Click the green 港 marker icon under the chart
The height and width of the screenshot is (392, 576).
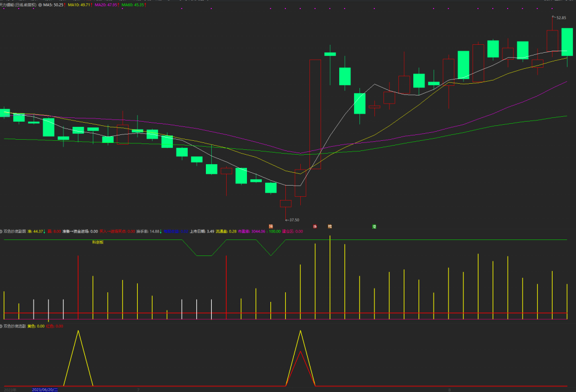click(x=374, y=227)
